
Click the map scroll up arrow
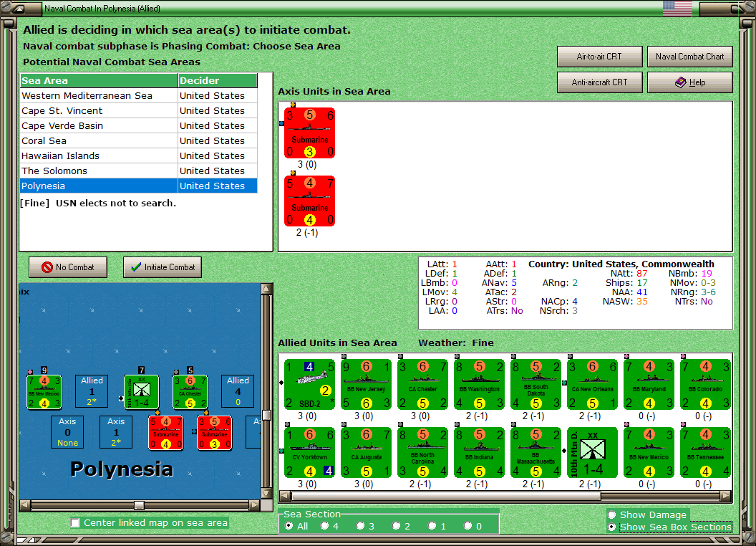266,289
